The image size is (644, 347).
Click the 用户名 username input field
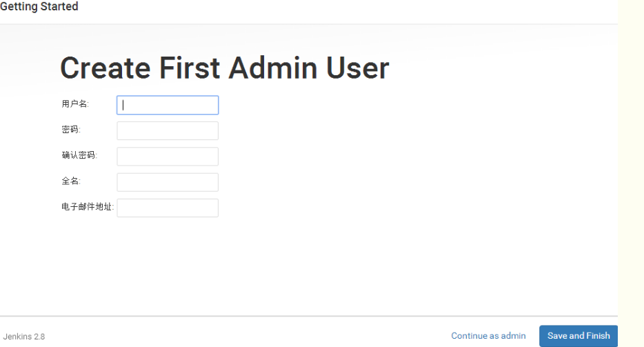(x=168, y=105)
